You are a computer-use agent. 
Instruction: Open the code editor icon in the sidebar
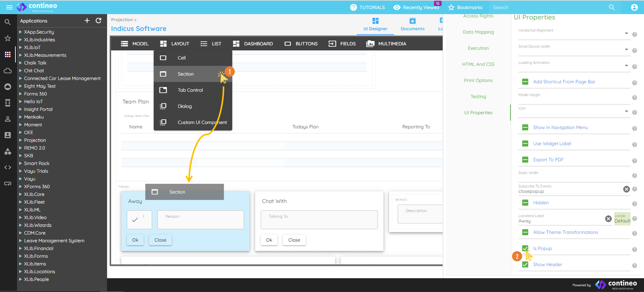click(7, 167)
